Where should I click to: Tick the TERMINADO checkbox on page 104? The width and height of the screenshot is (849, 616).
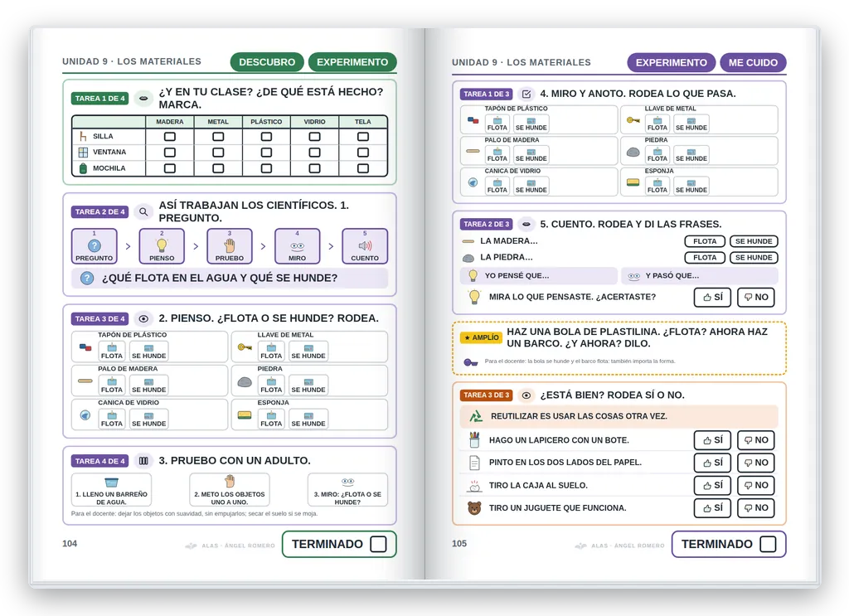coord(378,544)
